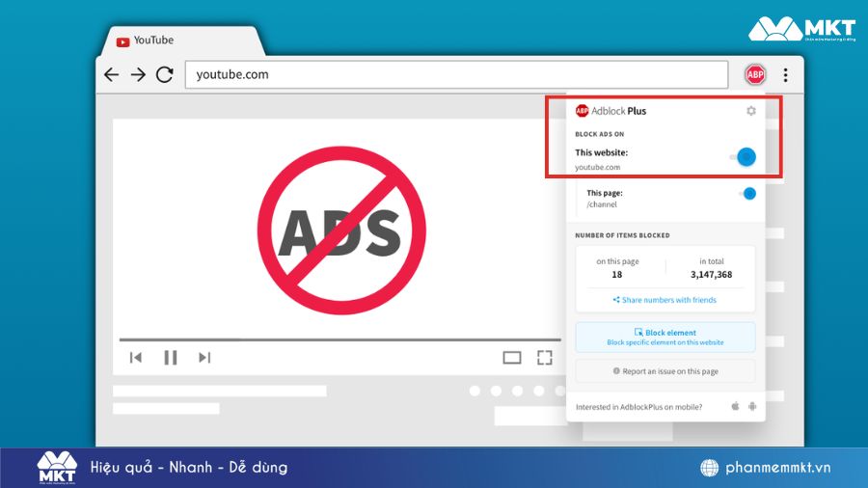
Task: Open the Android mobile app icon
Action: click(752, 406)
